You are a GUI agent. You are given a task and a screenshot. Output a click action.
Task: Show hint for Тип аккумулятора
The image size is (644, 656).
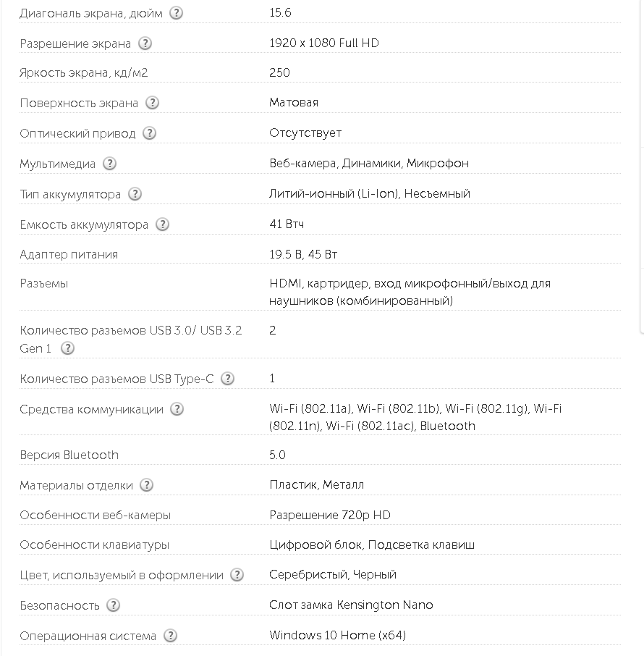click(135, 194)
